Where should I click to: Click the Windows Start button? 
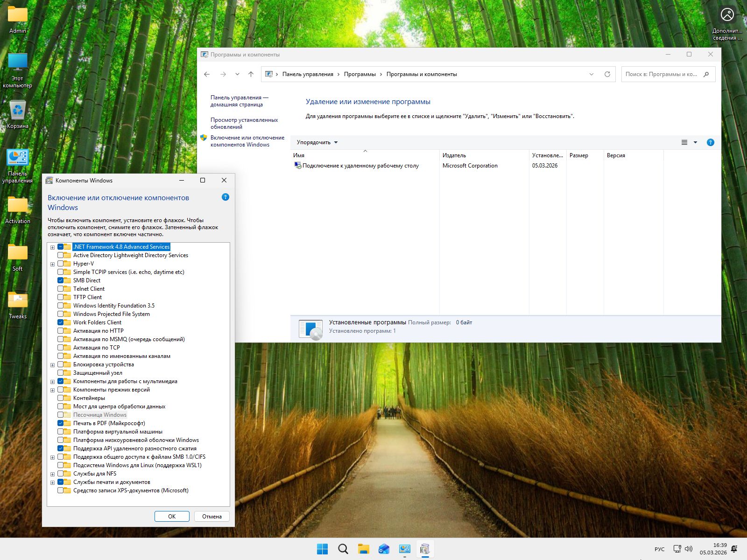tap(322, 549)
